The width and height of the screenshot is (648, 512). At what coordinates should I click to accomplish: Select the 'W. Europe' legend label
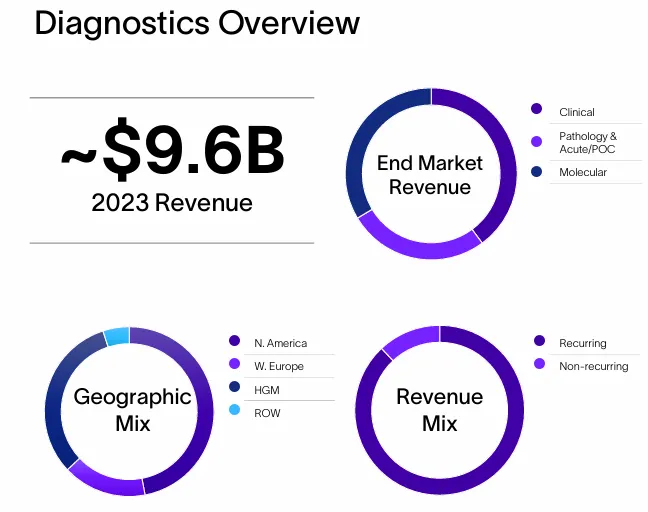(279, 366)
